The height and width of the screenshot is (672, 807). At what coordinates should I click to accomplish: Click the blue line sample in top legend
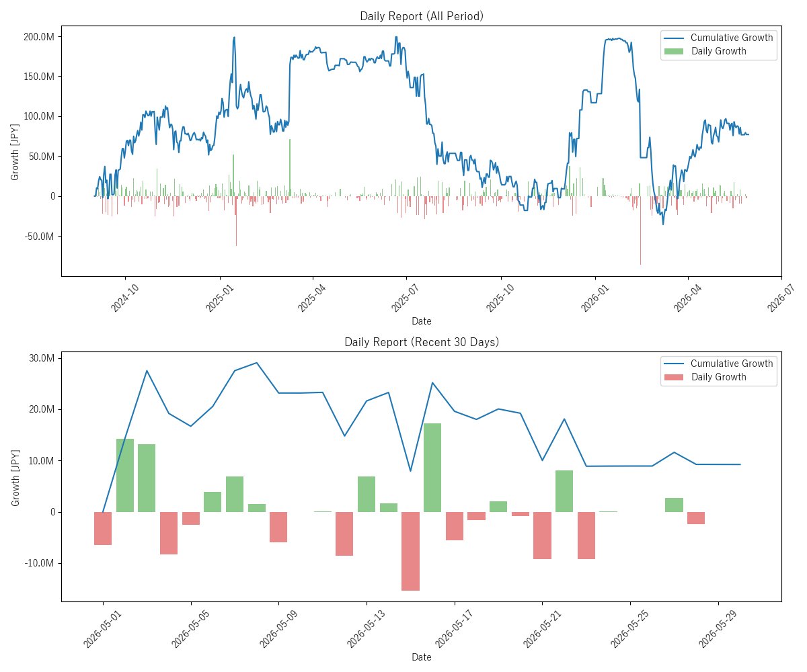[x=674, y=38]
